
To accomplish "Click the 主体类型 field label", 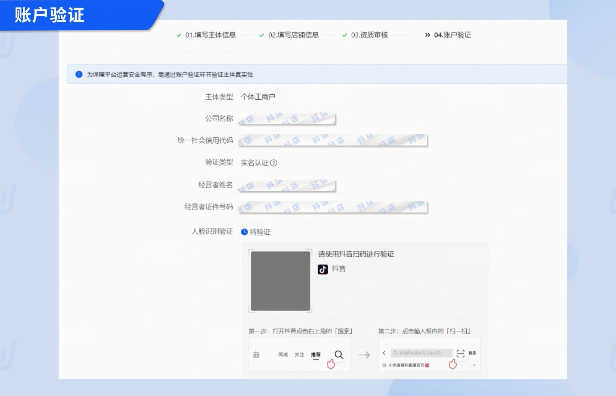I will [219, 97].
